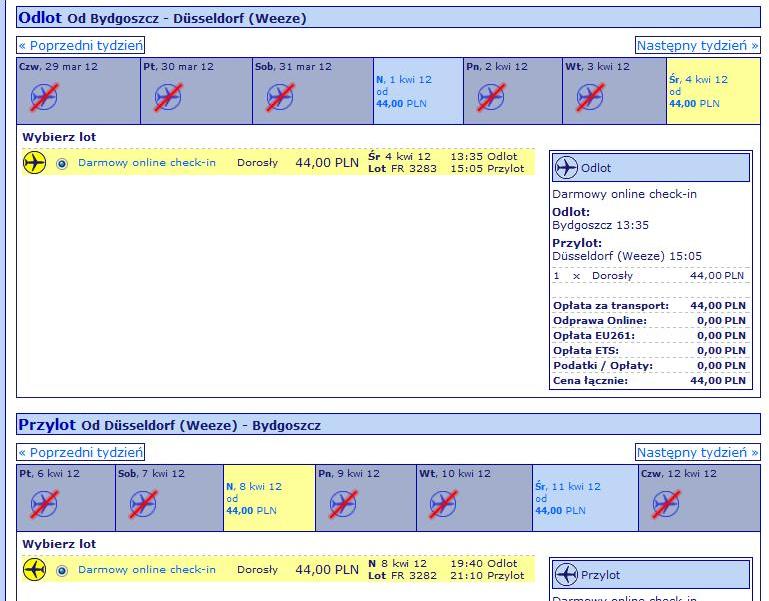Click 'Odprawa Online:' fee row
Screen dimensions: 769x601
click(x=649, y=320)
